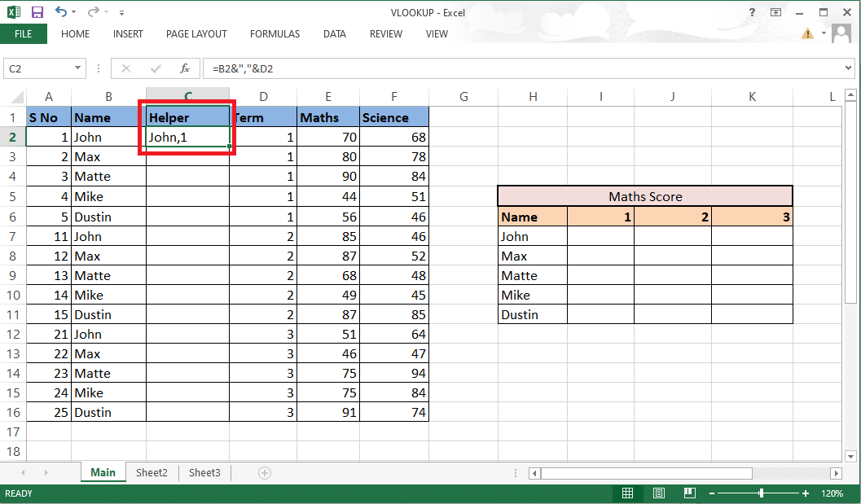The image size is (861, 504).
Task: Expand the formula bar chevron
Action: tap(848, 68)
